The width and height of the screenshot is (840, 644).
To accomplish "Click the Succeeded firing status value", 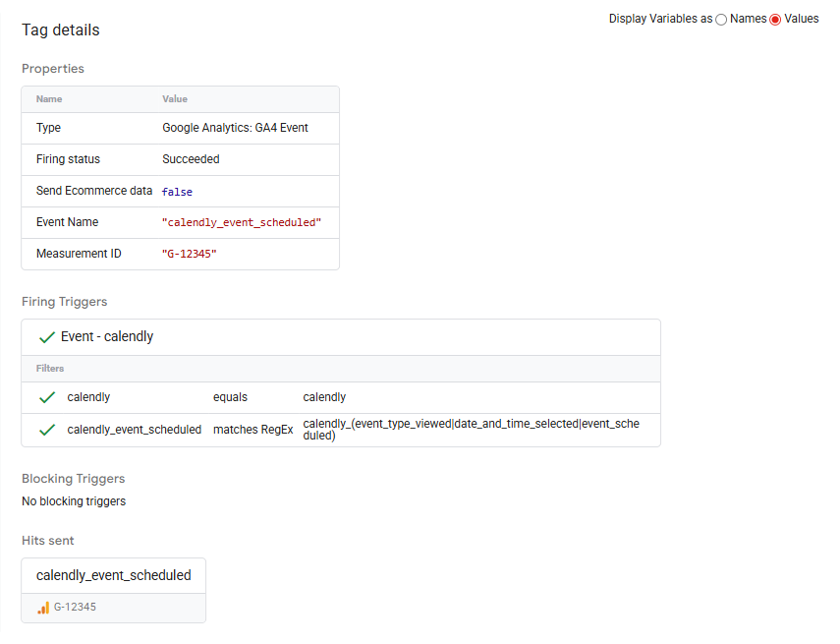I will pos(191,159).
